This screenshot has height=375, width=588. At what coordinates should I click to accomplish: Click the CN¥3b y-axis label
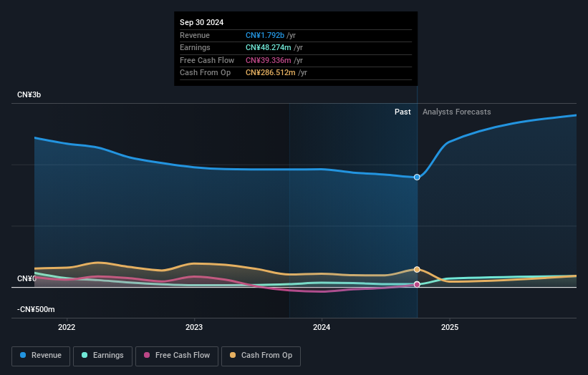coord(29,94)
